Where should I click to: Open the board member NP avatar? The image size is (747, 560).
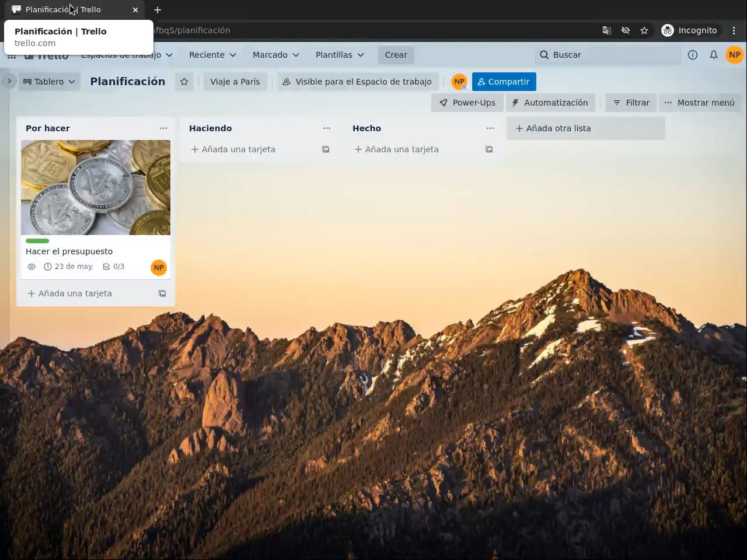(459, 82)
